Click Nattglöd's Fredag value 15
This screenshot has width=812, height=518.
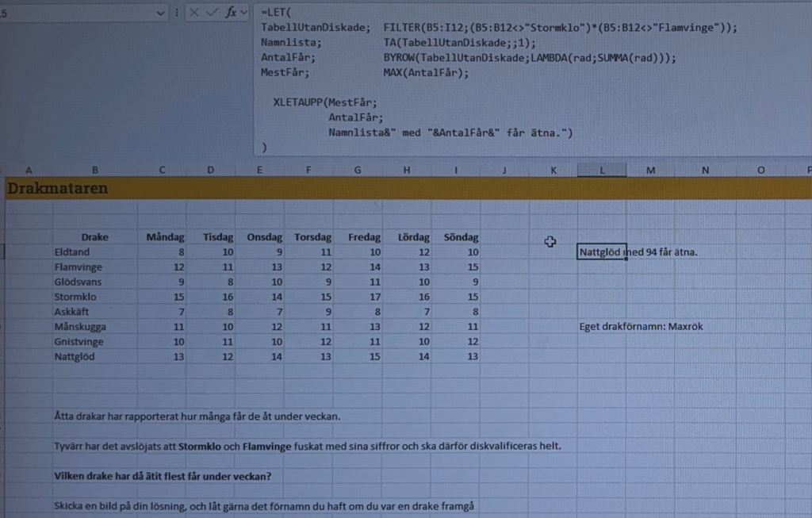358,357
